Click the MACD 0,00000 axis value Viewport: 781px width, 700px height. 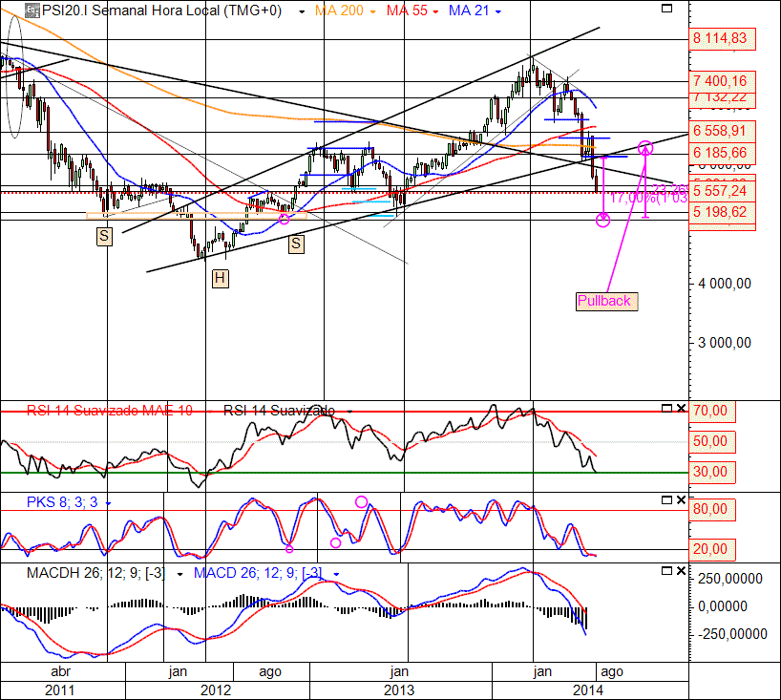pyautogui.click(x=723, y=606)
